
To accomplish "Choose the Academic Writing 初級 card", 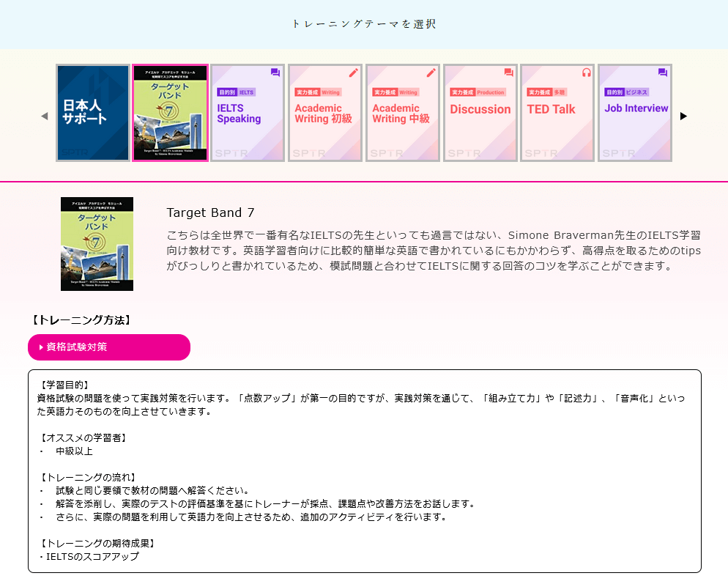I will (325, 113).
